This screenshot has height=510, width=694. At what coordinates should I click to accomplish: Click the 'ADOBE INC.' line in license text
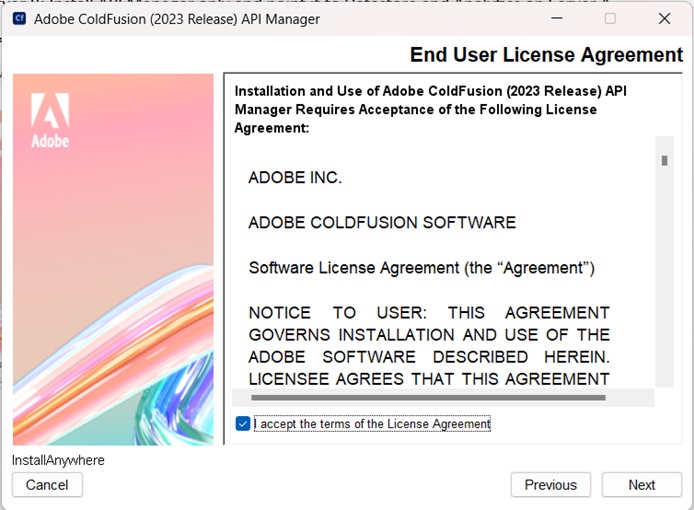click(295, 178)
